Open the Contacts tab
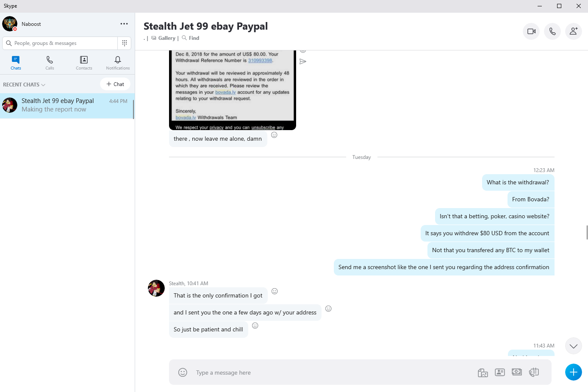Image resolution: width=588 pixels, height=392 pixels. click(84, 63)
